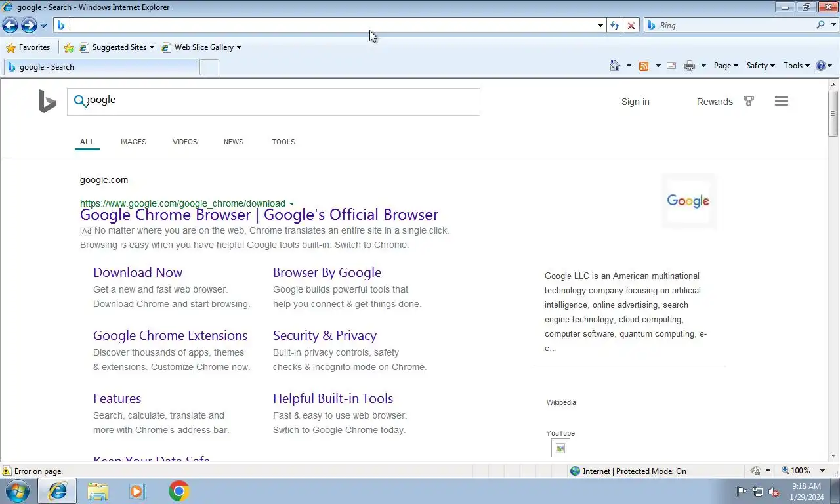Viewport: 840px width, 504px height.
Task: Click the YouTube link in sidebar
Action: pos(560,433)
